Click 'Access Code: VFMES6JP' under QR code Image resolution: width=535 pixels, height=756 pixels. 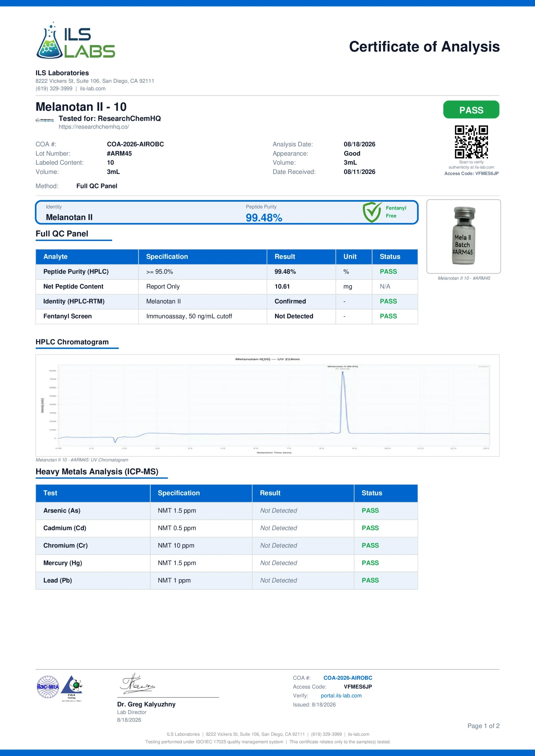point(471,174)
